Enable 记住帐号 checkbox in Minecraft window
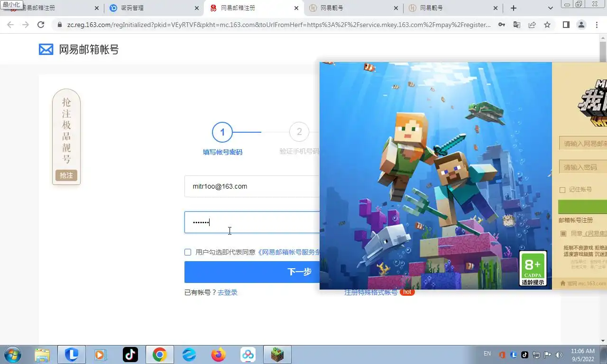 coord(562,190)
